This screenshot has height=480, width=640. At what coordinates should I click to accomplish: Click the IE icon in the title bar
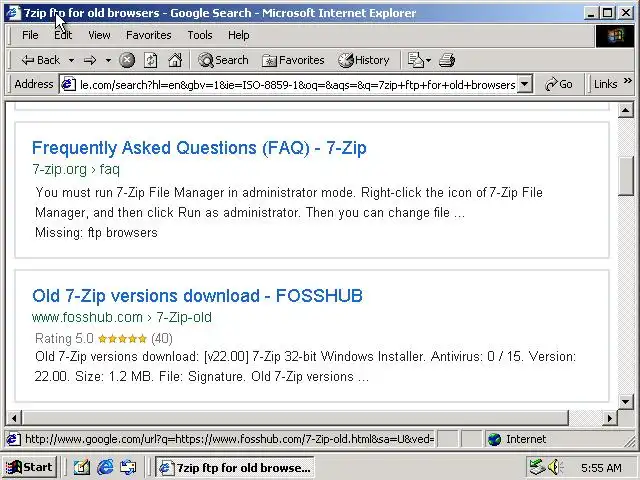(x=13, y=13)
